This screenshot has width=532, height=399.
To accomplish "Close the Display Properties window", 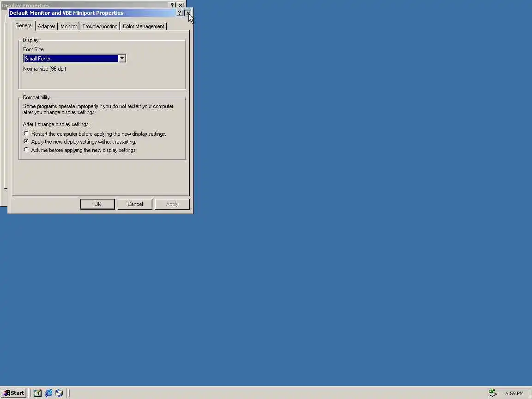I will (181, 5).
